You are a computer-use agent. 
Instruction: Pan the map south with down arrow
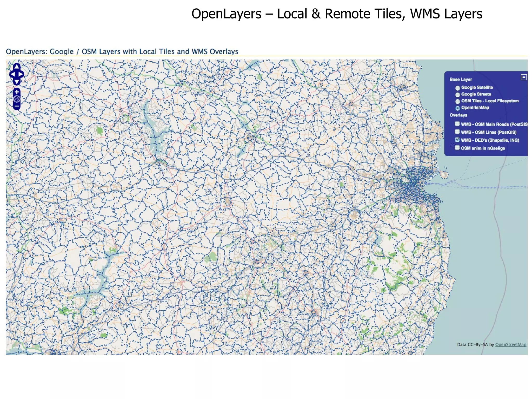[17, 82]
